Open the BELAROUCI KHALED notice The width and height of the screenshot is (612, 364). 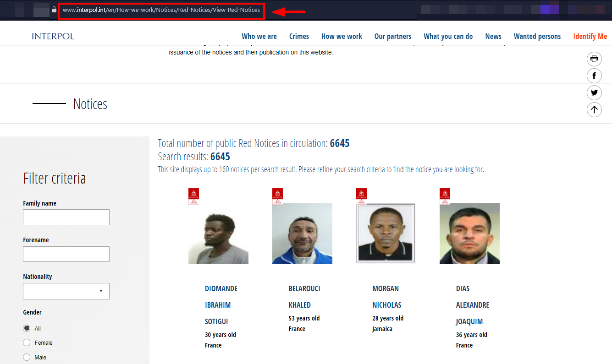pyautogui.click(x=304, y=297)
